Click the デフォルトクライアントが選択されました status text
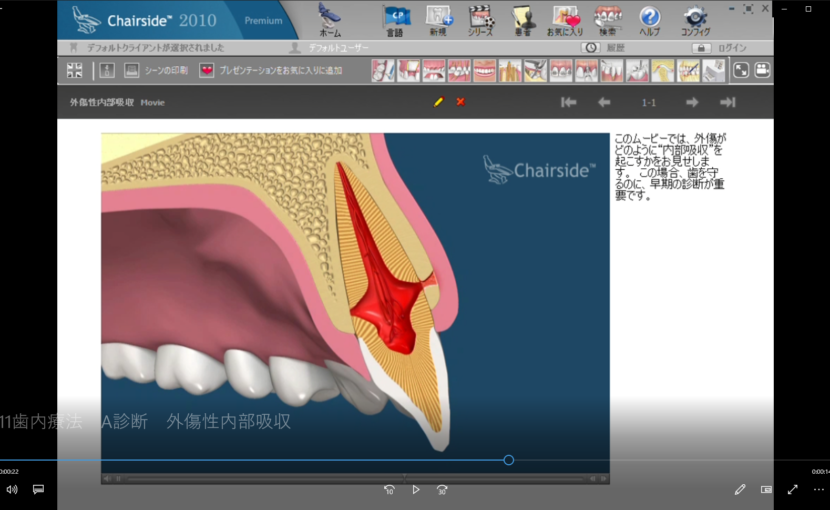The image size is (830, 510). pyautogui.click(x=156, y=48)
